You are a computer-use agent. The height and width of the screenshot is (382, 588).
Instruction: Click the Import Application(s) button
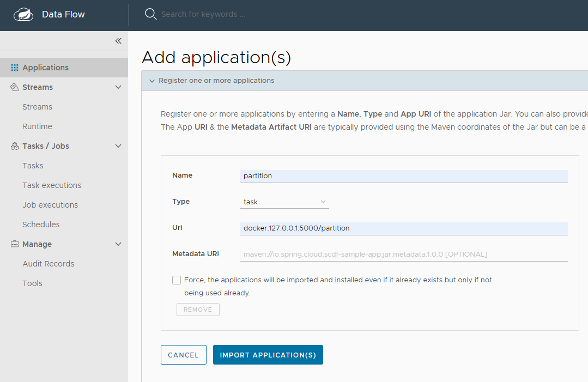268,355
